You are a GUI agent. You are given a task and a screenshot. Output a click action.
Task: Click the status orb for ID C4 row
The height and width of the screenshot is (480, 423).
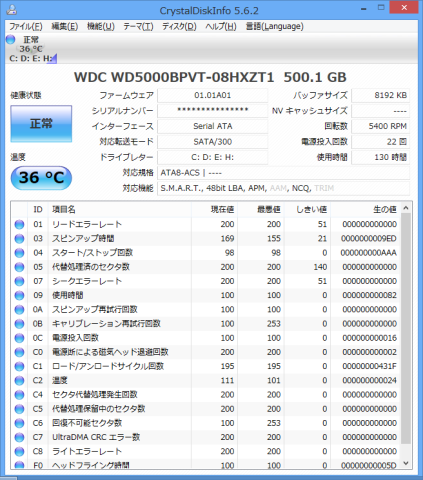coord(19,395)
